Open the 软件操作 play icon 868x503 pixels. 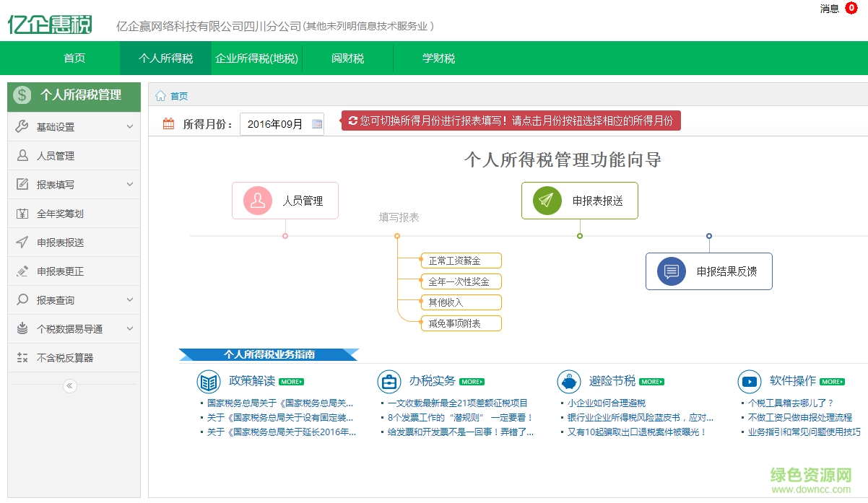point(749,381)
